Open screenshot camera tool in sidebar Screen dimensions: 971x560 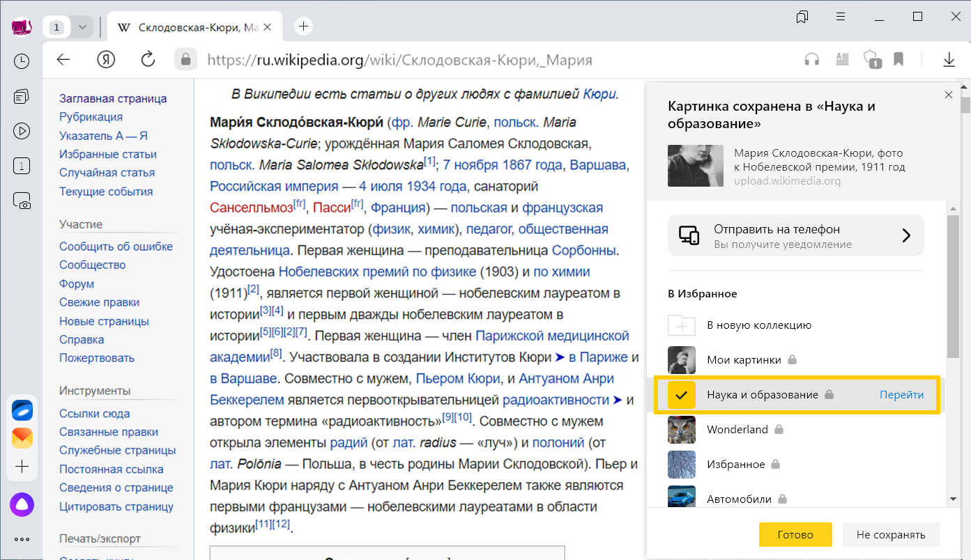pos(22,201)
